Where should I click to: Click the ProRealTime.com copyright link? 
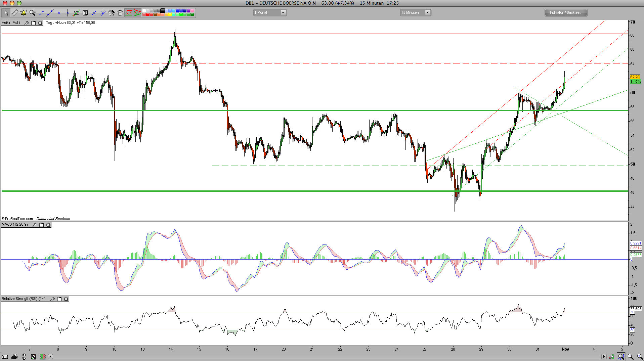pos(17,219)
